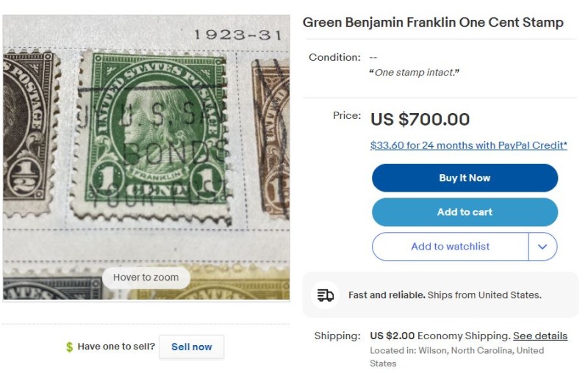
Task: Click the fast shipping truck icon
Action: pyautogui.click(x=325, y=295)
